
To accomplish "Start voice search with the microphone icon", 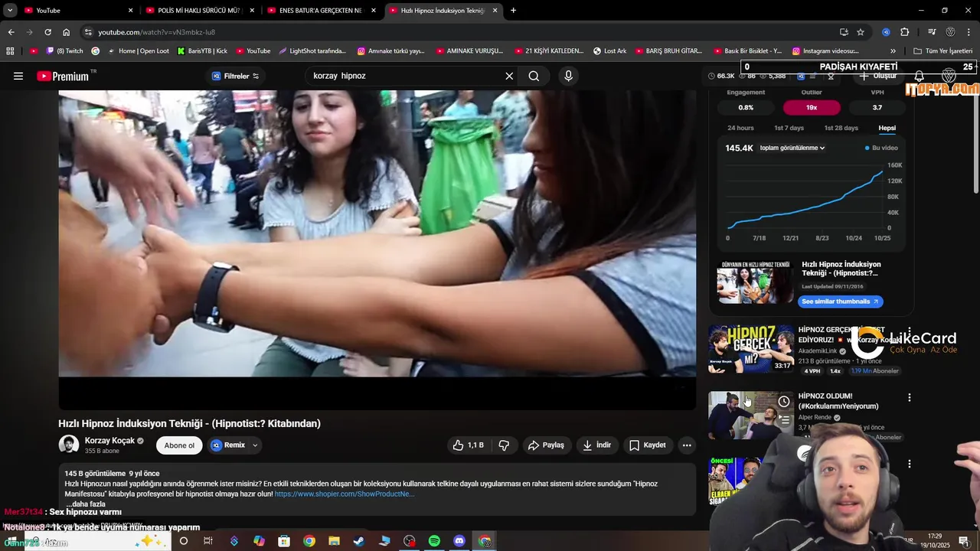I will (568, 76).
